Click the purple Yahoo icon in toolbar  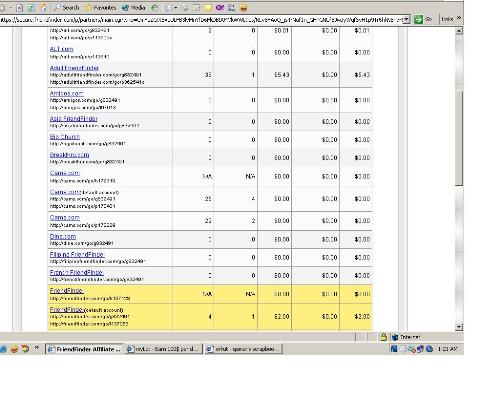[x=220, y=7]
